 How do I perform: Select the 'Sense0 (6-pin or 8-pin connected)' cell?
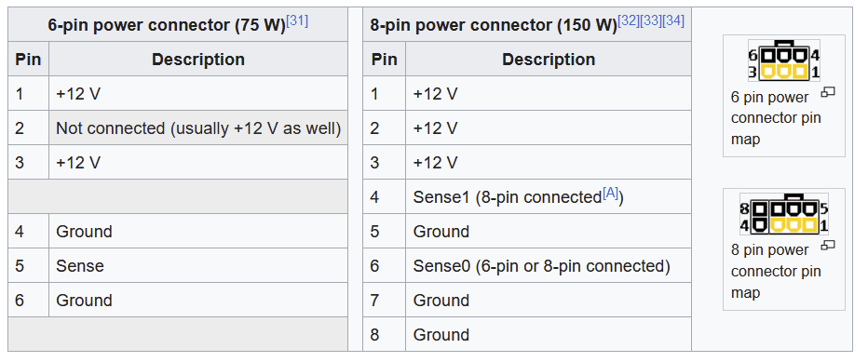point(548,266)
